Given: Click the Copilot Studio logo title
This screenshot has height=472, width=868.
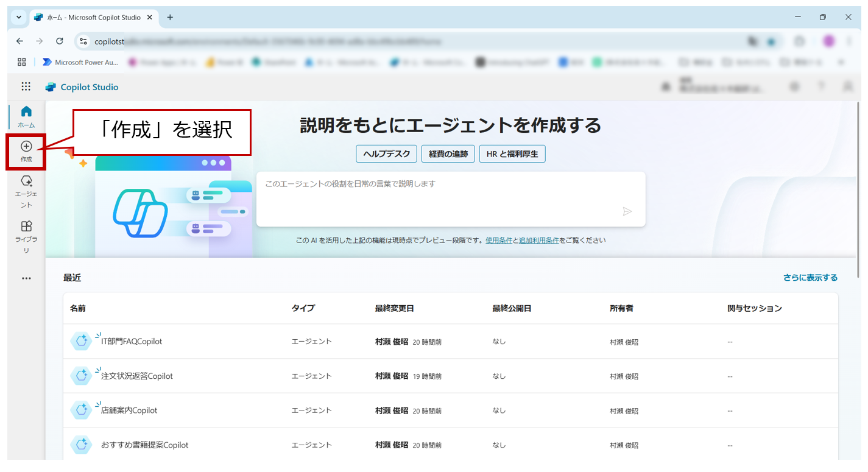Looking at the screenshot, I should tap(82, 87).
